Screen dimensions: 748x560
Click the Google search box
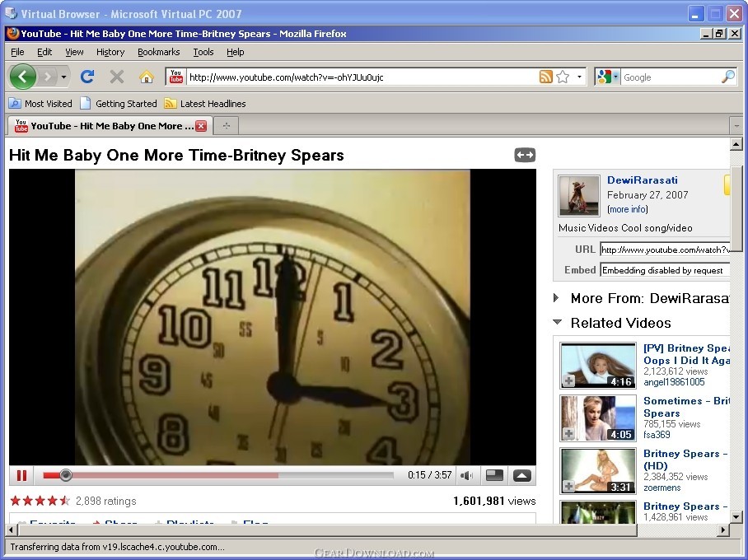[671, 77]
